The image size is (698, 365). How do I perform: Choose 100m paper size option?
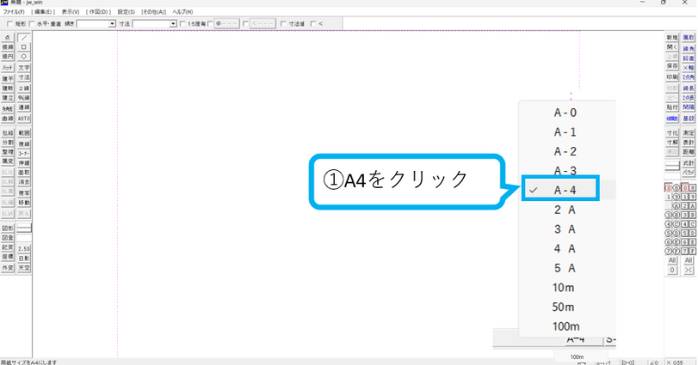565,326
